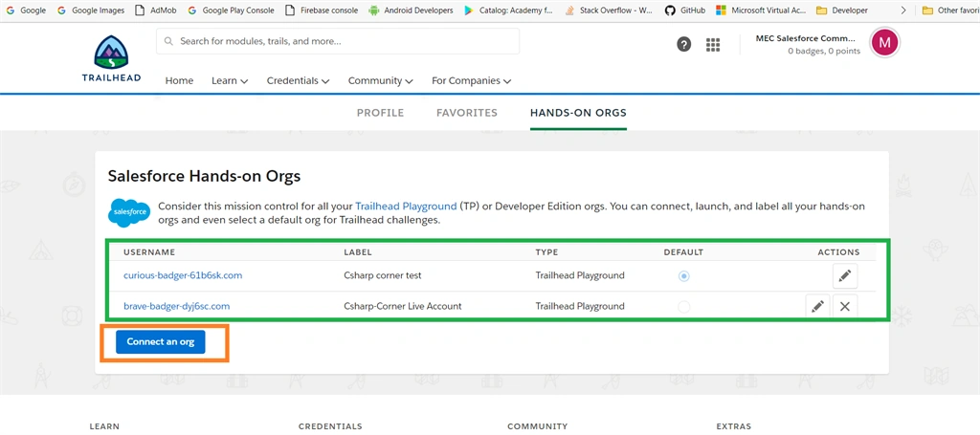Open Microsoft Virtual Academy bookmark
The height and width of the screenshot is (435, 980).
[761, 10]
